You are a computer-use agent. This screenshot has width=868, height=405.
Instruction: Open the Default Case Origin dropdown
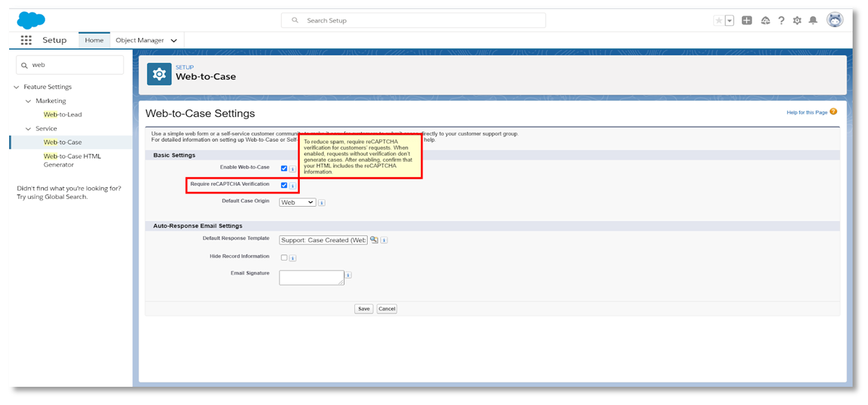(298, 202)
